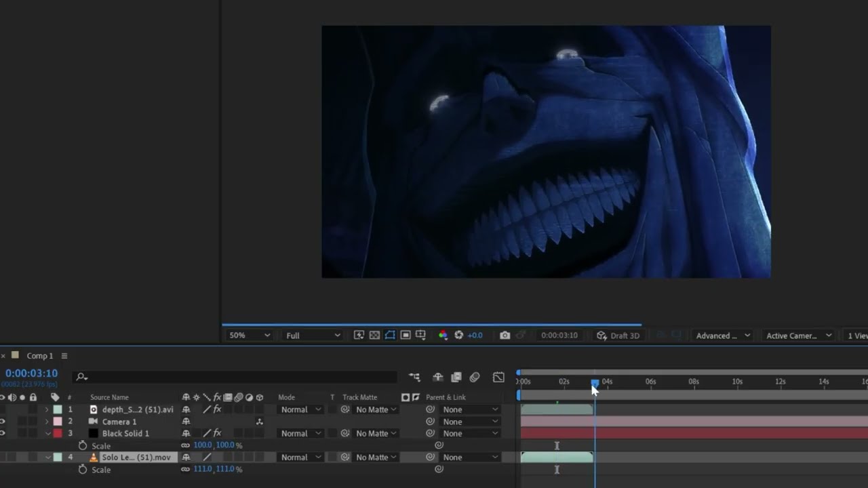Toggle the effects fx switch on depth avi layer
Image resolution: width=868 pixels, height=488 pixels.
[217, 410]
